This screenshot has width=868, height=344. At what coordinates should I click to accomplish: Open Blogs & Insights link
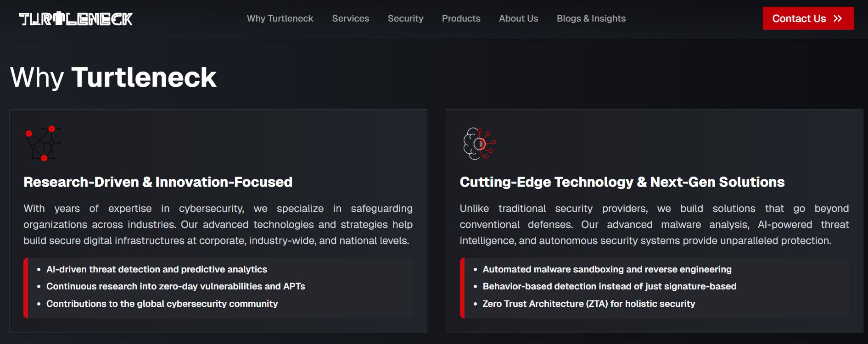point(591,18)
